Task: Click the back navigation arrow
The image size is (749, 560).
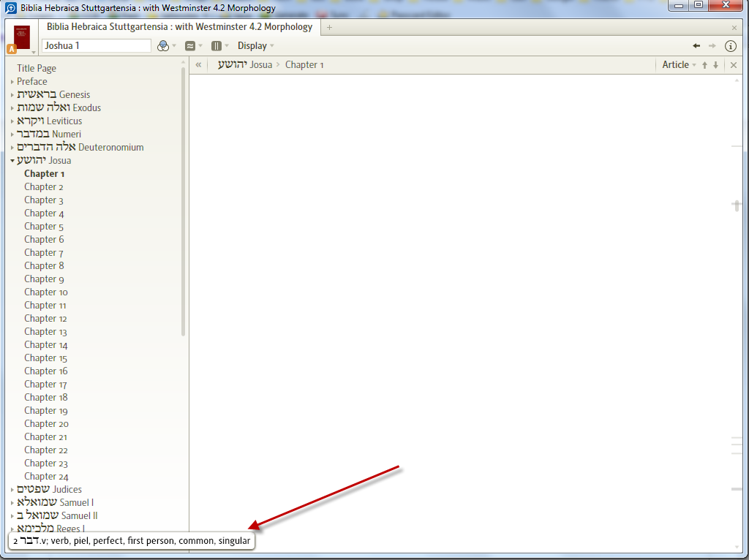Action: click(x=696, y=46)
